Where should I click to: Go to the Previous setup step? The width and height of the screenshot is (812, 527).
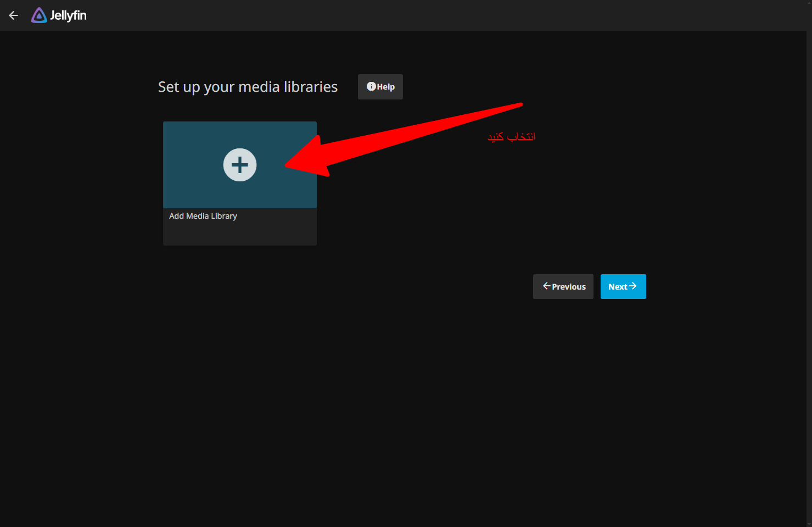[x=563, y=286]
